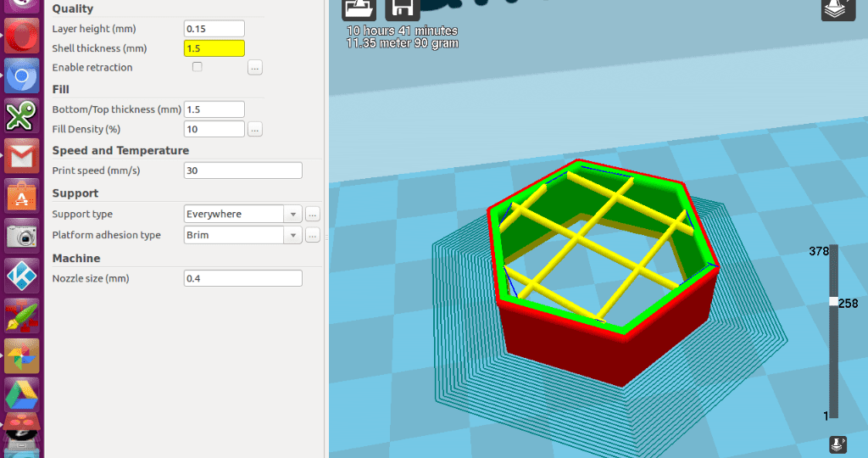Click the yellow Shell thickness field
Viewport: 868px width, 458px height.
point(214,48)
